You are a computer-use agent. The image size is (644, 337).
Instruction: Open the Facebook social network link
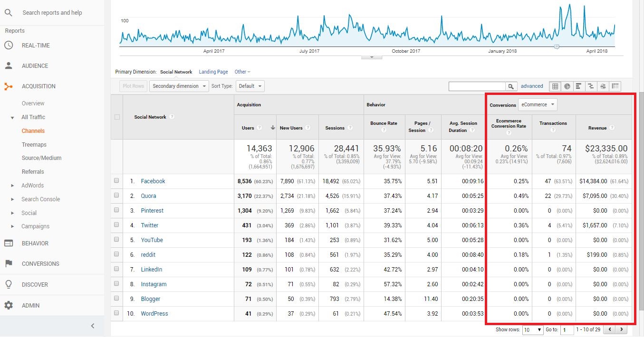click(153, 181)
